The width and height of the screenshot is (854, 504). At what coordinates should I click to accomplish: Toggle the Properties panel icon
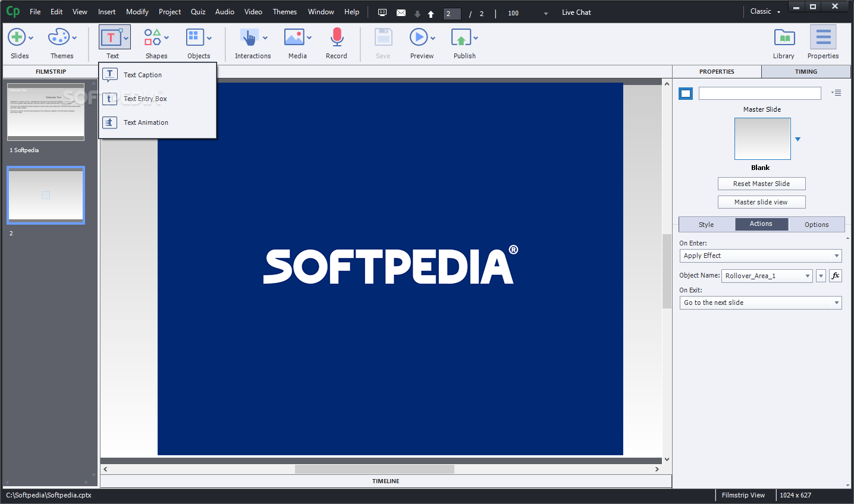tap(823, 37)
